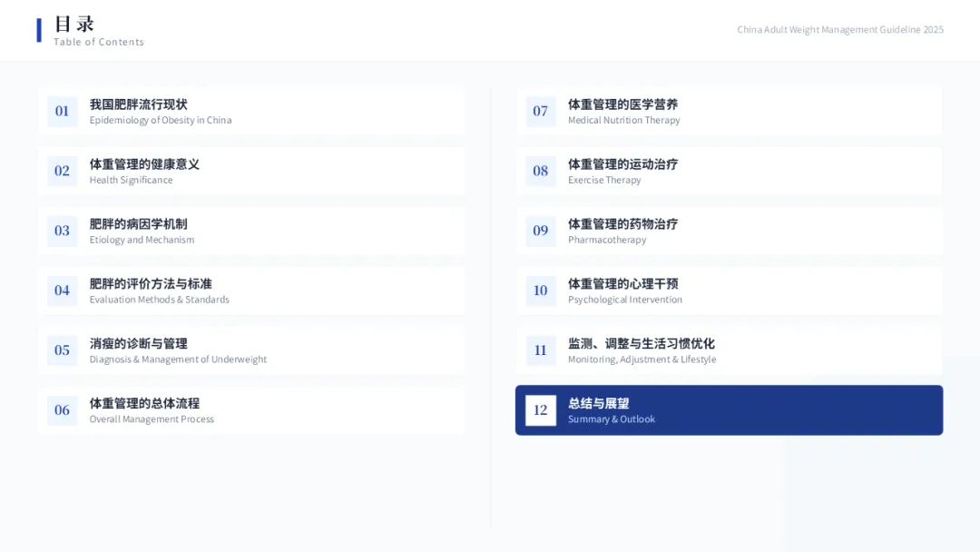Click China Adult Weight Management Guideline 2025 header

point(840,29)
